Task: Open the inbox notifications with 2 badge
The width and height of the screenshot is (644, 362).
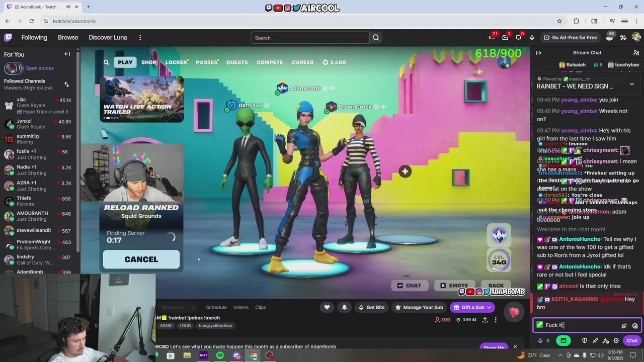Action: coord(505,38)
